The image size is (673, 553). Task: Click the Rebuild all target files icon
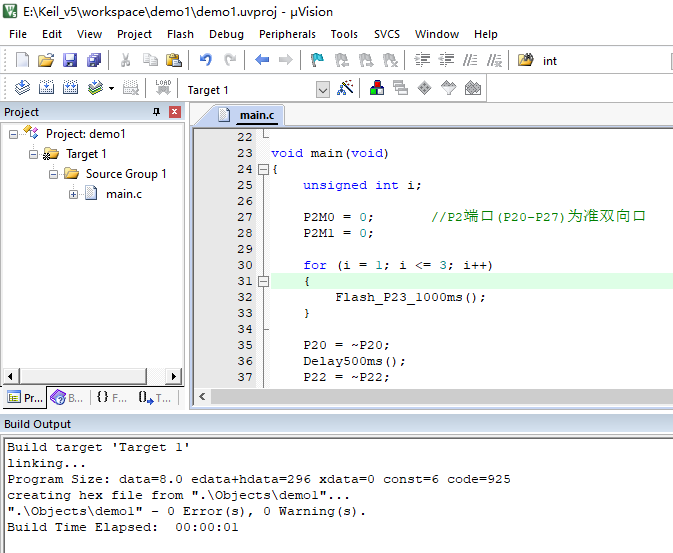tap(70, 88)
